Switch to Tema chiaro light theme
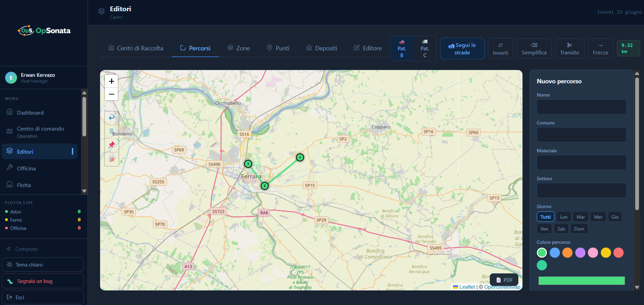The image size is (644, 305). [43, 265]
